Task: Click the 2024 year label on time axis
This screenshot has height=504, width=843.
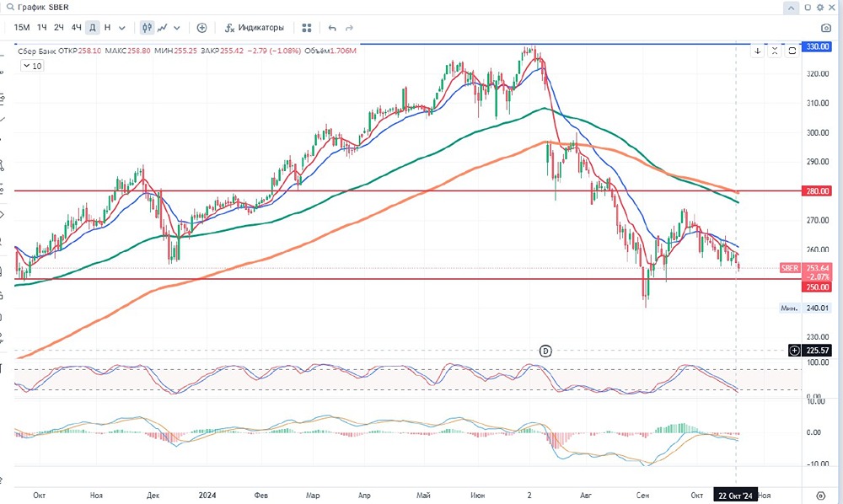Action: click(x=207, y=496)
